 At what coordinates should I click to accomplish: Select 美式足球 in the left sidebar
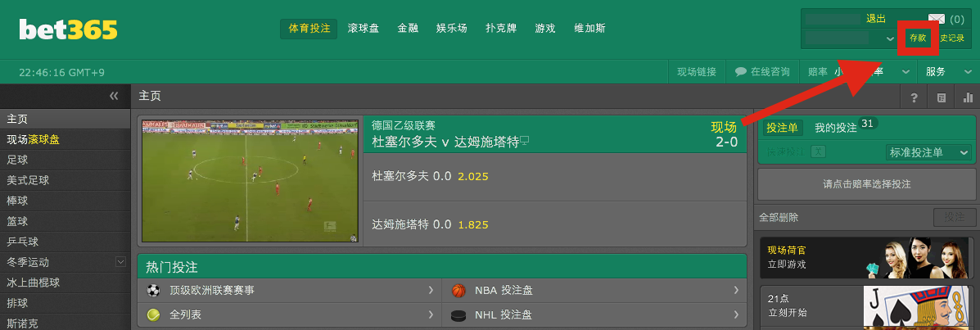65,181
